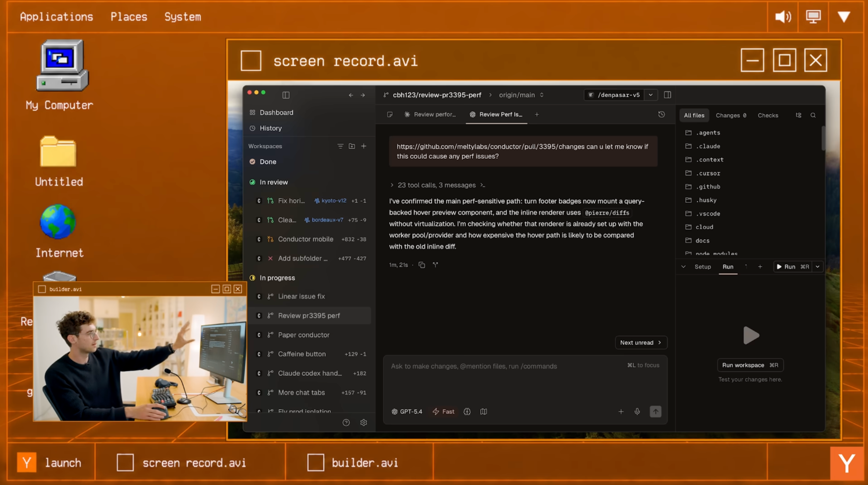The height and width of the screenshot is (485, 868).
Task: Add a terminal tab with plus
Action: (760, 267)
